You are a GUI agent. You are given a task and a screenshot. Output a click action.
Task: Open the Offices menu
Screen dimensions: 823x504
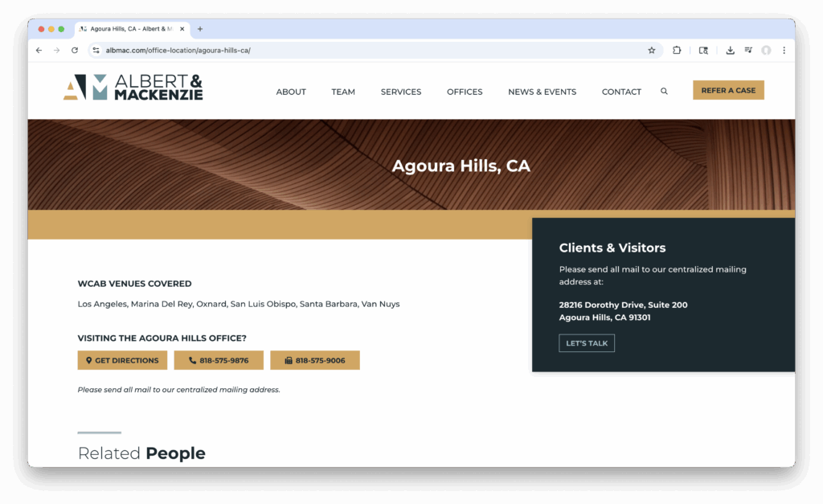click(465, 92)
